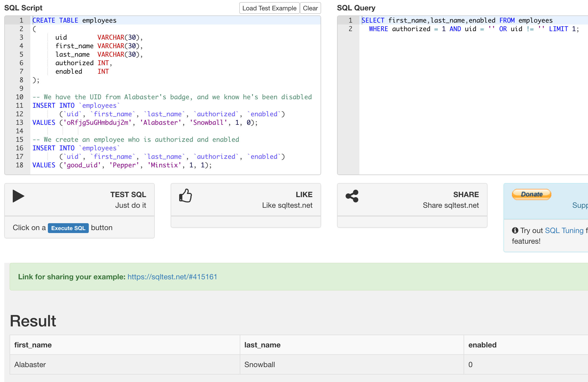Click the TEST SQL panel heading
The height and width of the screenshot is (382, 588).
[128, 194]
